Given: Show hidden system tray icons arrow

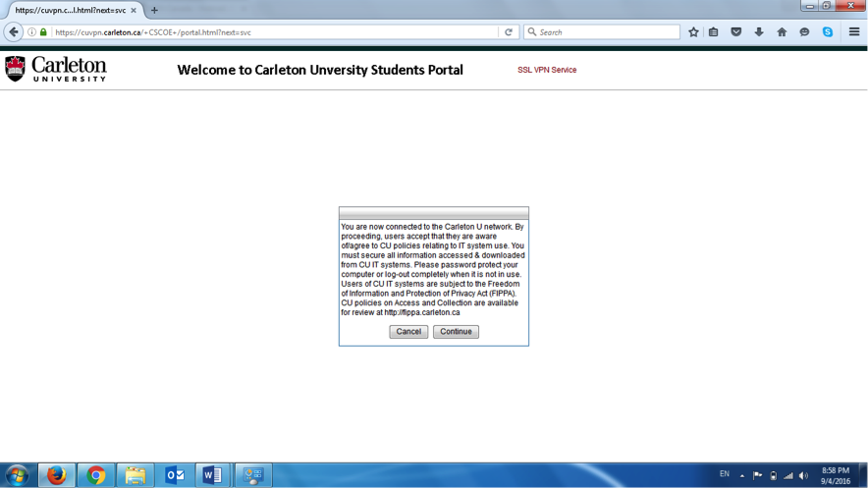Looking at the screenshot, I should tap(742, 476).
